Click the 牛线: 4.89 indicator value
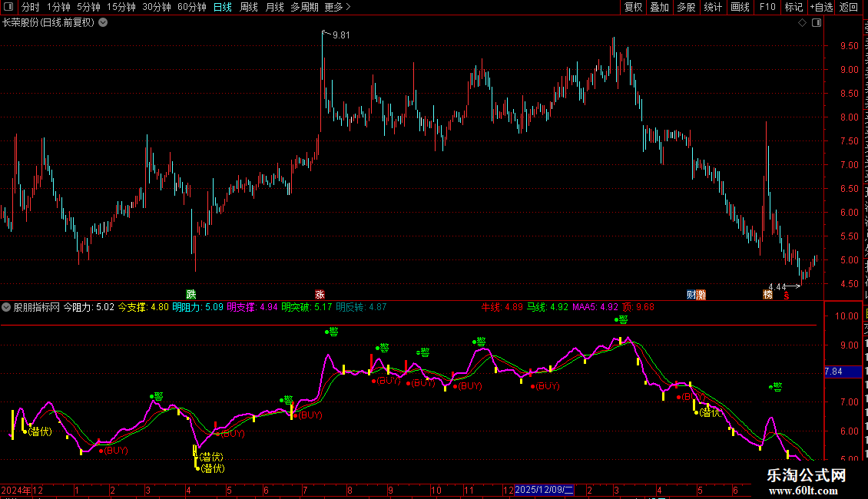Viewport: 868px width, 499px height. coord(502,307)
